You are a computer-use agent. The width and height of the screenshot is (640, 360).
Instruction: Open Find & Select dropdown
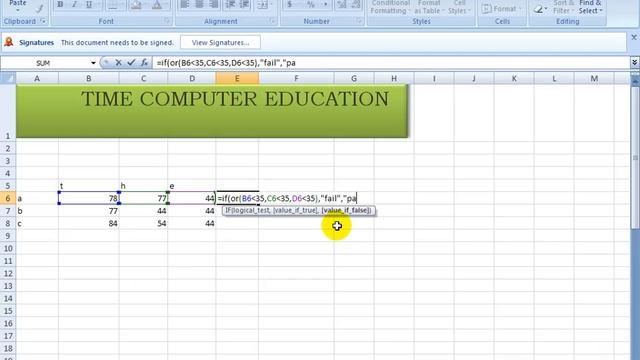590,7
